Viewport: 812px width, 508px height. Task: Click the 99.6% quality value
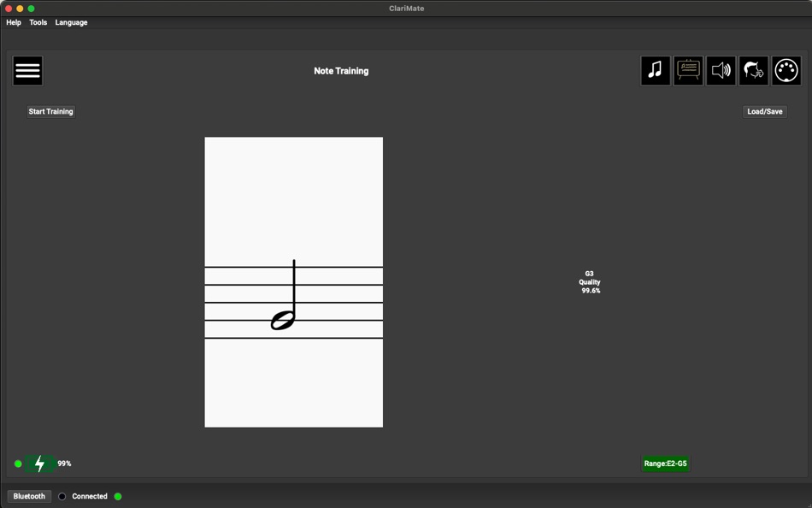(x=591, y=291)
